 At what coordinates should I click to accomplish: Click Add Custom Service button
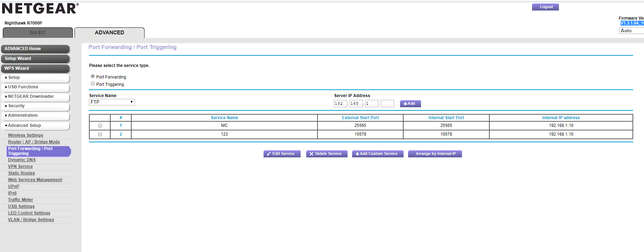378,154
